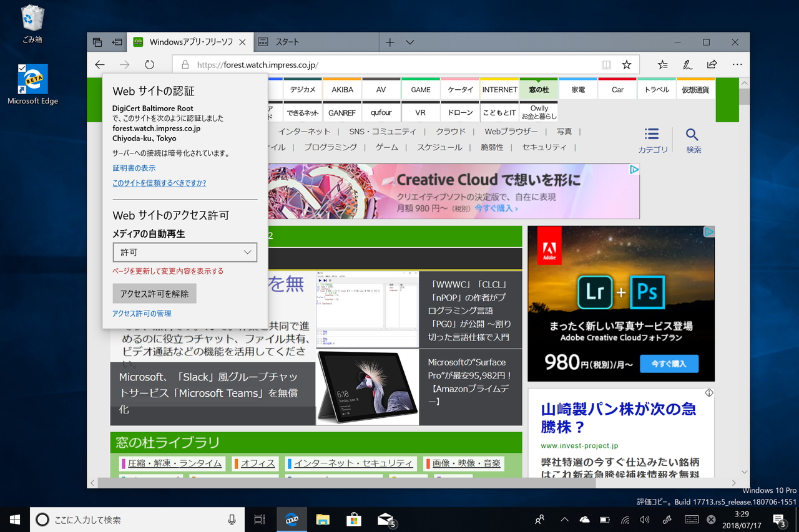Select the Add notes pen icon

coord(687,64)
